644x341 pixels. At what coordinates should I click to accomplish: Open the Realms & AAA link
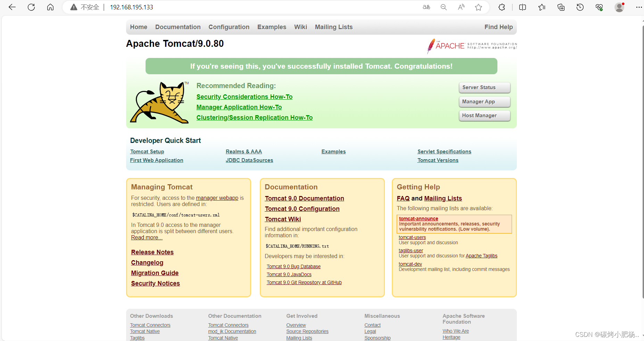coord(244,152)
